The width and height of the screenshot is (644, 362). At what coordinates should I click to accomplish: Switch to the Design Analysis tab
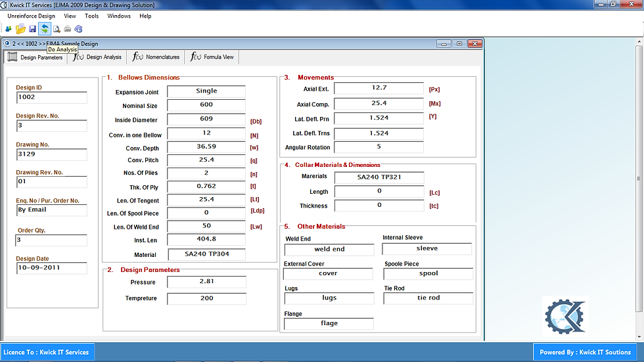coord(98,57)
